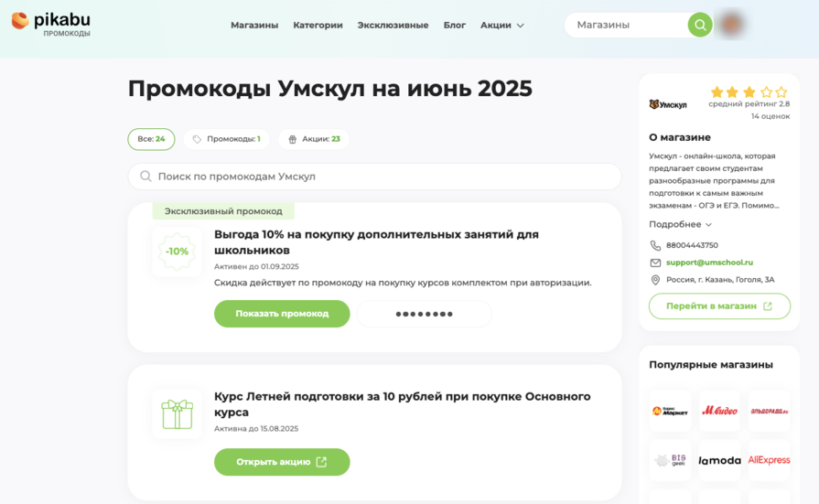This screenshot has height=504, width=819.
Task: Open Блог in the top menu
Action: pos(455,25)
